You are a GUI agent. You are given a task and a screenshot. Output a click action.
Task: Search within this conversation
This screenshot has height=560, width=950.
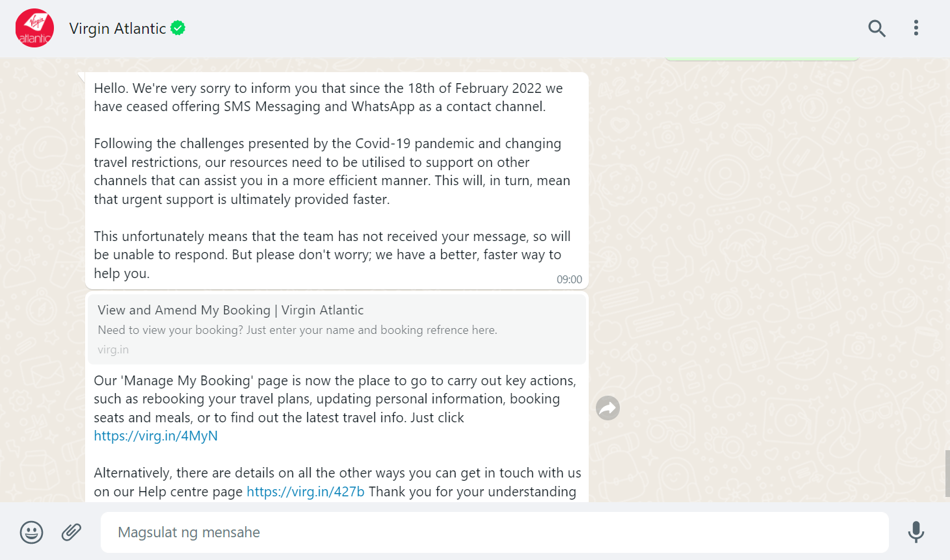point(877,28)
